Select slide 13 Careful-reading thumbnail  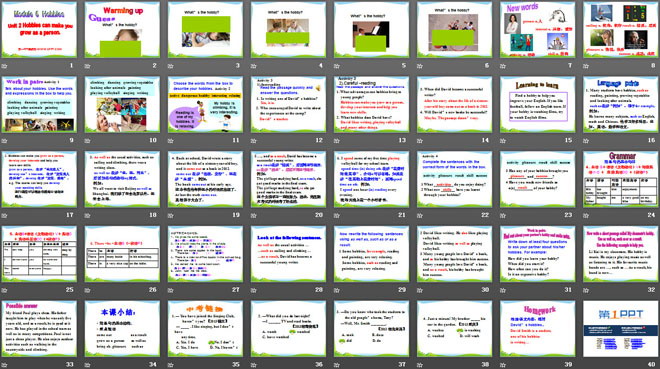pos(371,104)
